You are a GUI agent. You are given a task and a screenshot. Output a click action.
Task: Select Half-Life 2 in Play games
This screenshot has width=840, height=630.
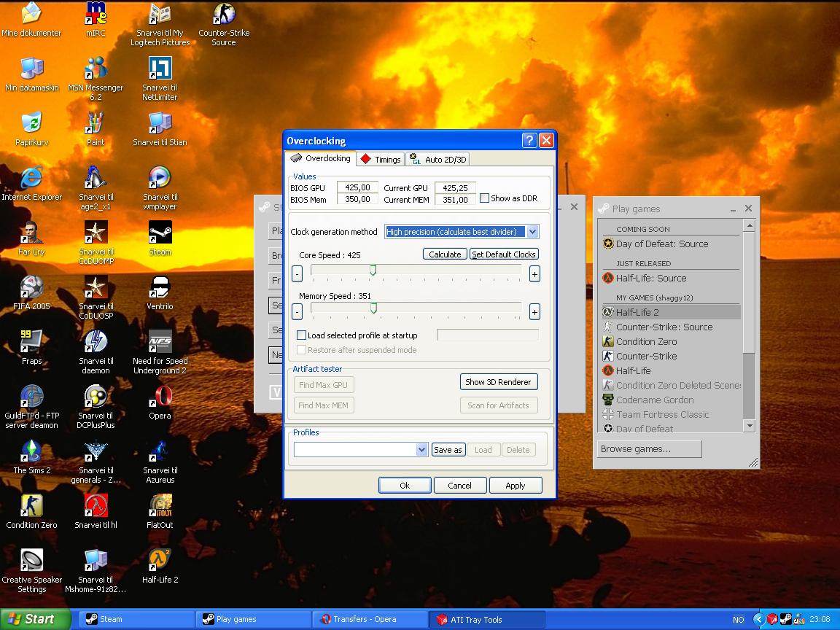click(x=672, y=312)
